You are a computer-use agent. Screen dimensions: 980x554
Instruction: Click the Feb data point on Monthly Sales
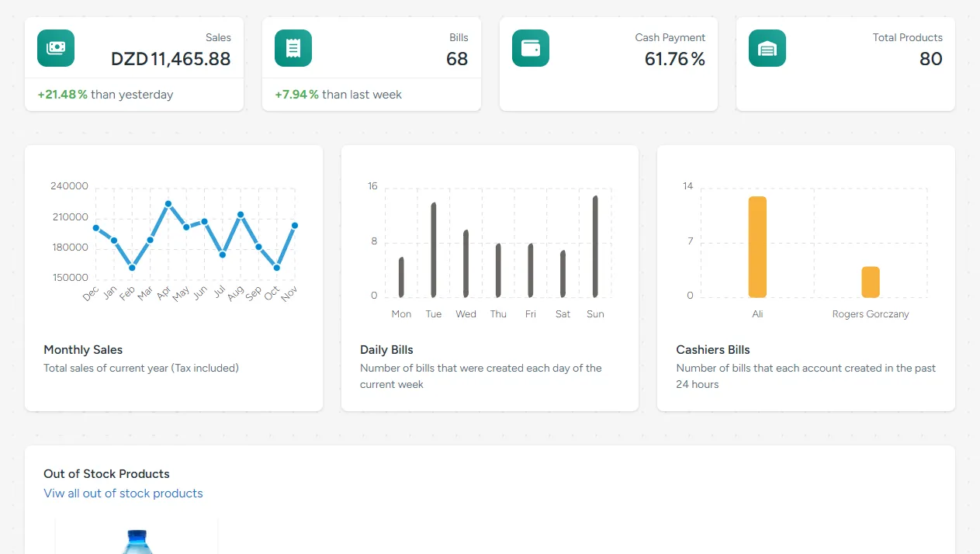click(132, 268)
